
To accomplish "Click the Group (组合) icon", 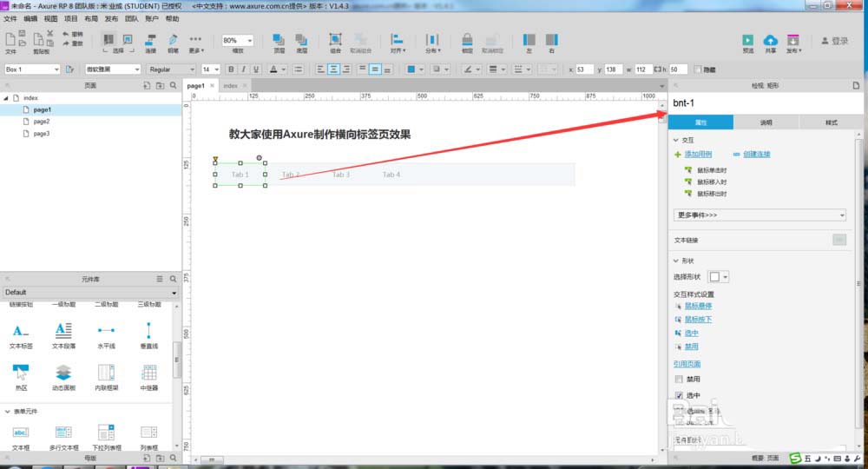I will pos(335,39).
